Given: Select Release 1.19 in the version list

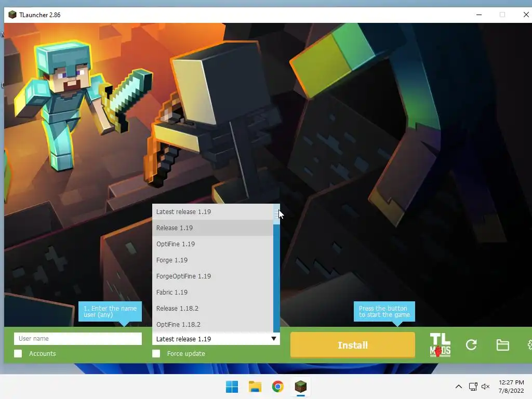Looking at the screenshot, I should (212, 228).
